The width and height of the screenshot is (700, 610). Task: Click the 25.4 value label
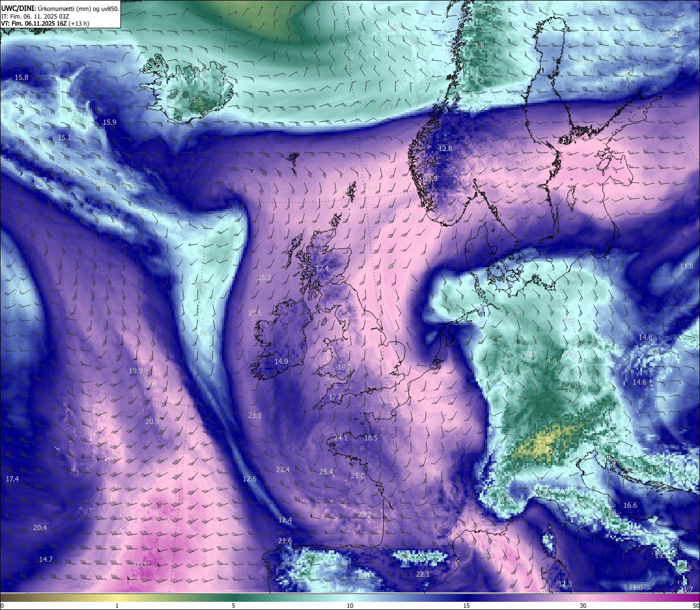pos(326,472)
